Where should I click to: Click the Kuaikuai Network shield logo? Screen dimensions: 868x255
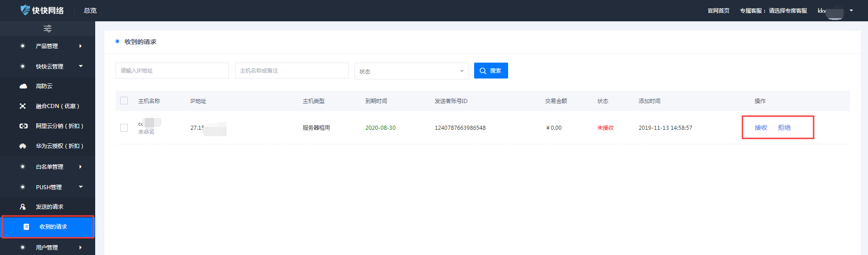click(x=25, y=10)
